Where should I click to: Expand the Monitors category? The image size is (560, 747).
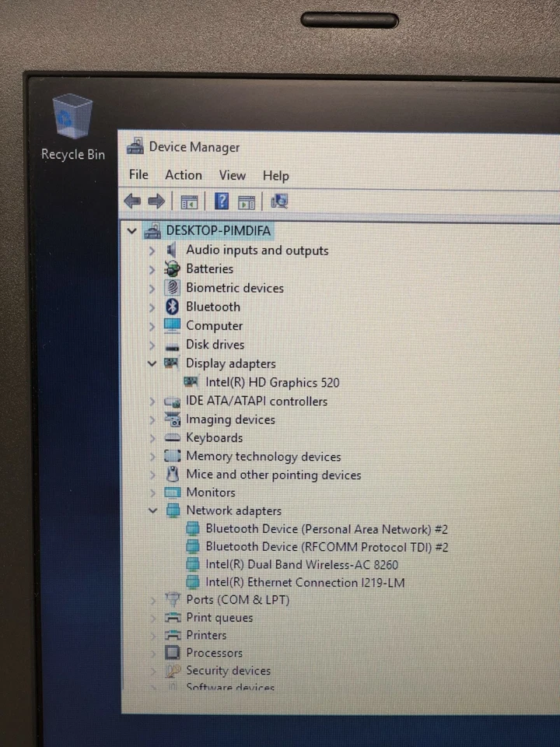(x=152, y=492)
